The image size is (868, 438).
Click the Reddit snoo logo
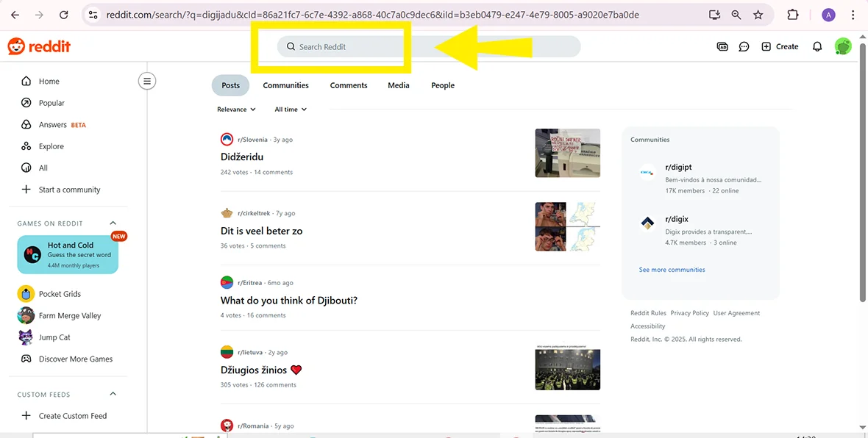pos(17,46)
